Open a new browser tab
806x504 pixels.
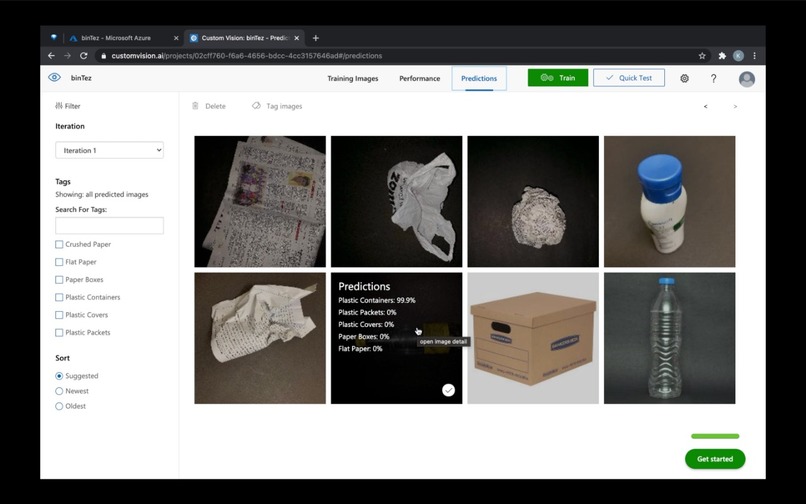tap(316, 38)
